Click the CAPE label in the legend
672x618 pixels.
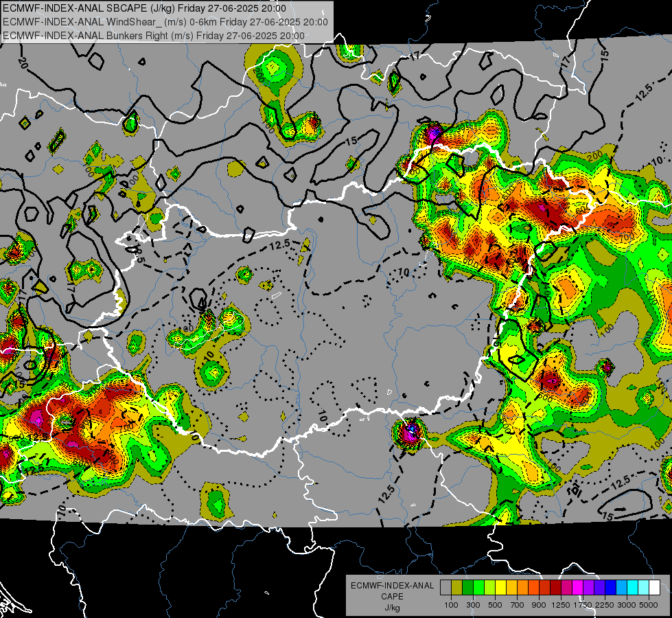(392, 596)
